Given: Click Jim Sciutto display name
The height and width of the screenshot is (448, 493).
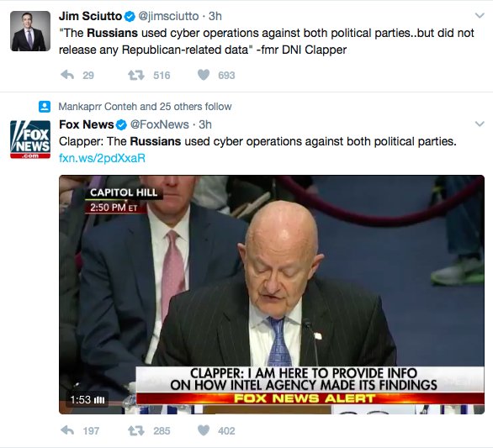Looking at the screenshot, I should 90,16.
